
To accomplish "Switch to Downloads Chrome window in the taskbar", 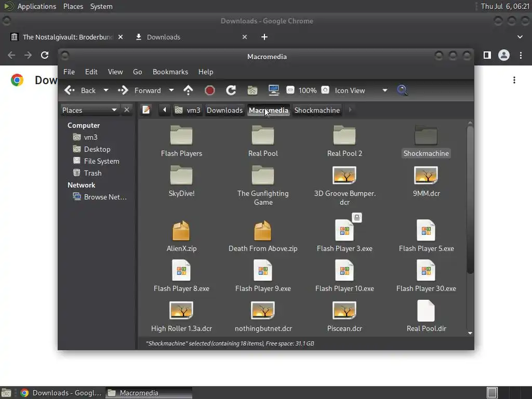I will coord(61,393).
